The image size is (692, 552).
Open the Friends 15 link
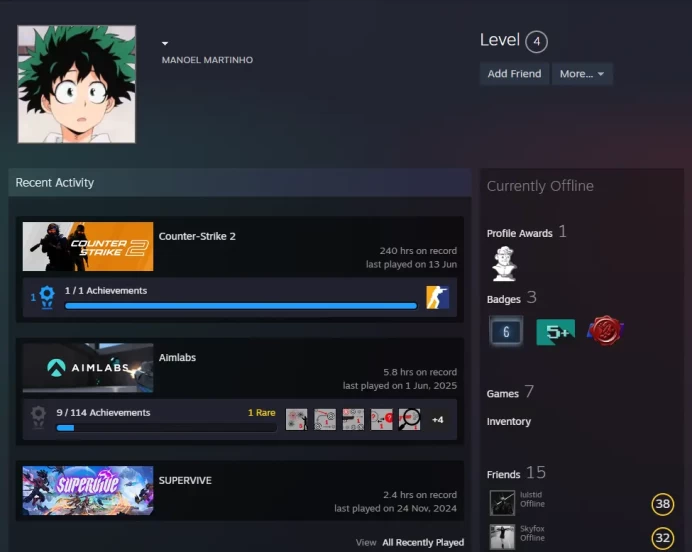pyautogui.click(x=516, y=473)
